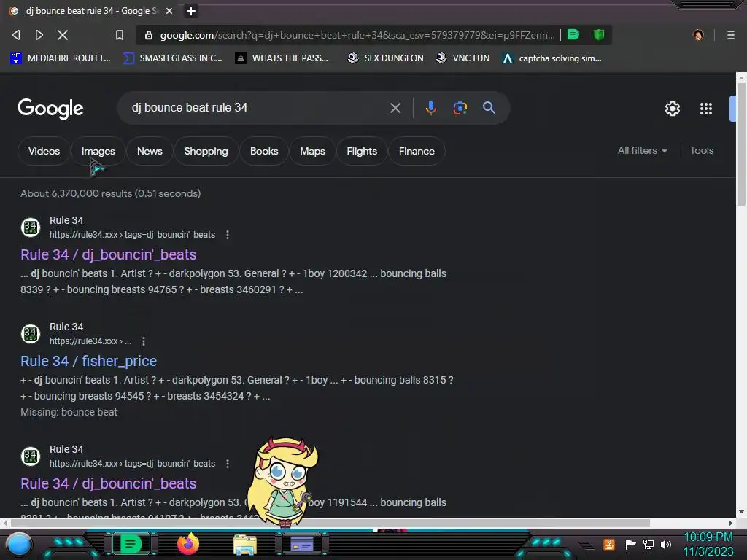The width and height of the screenshot is (747, 560).
Task: Open the purple card app in taskbar
Action: [301, 544]
